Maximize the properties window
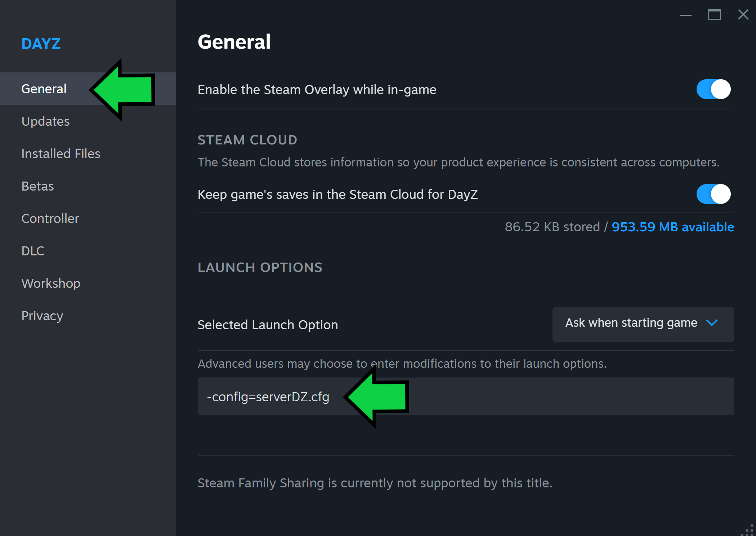Screen dimensions: 756x536 click(714, 15)
